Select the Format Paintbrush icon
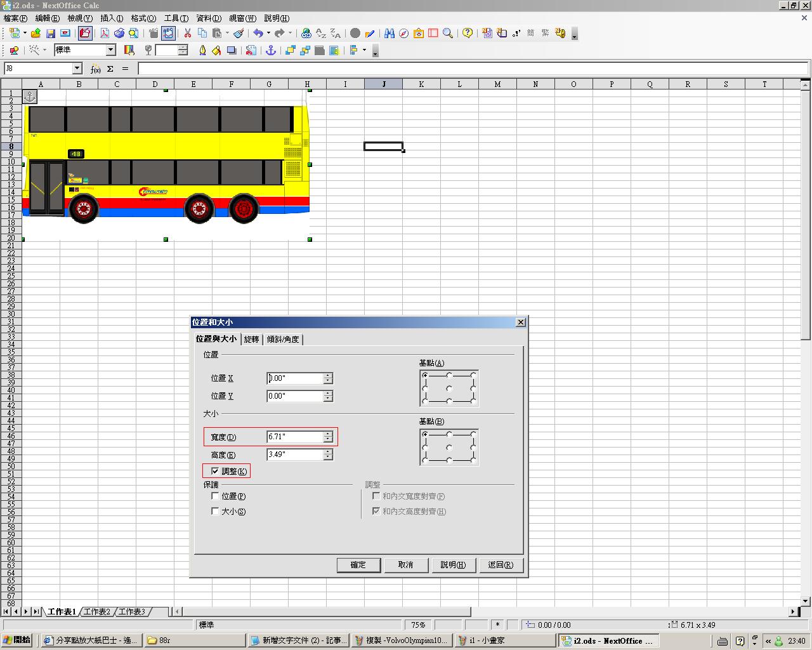Screen dimensions: 812x650 239,33
